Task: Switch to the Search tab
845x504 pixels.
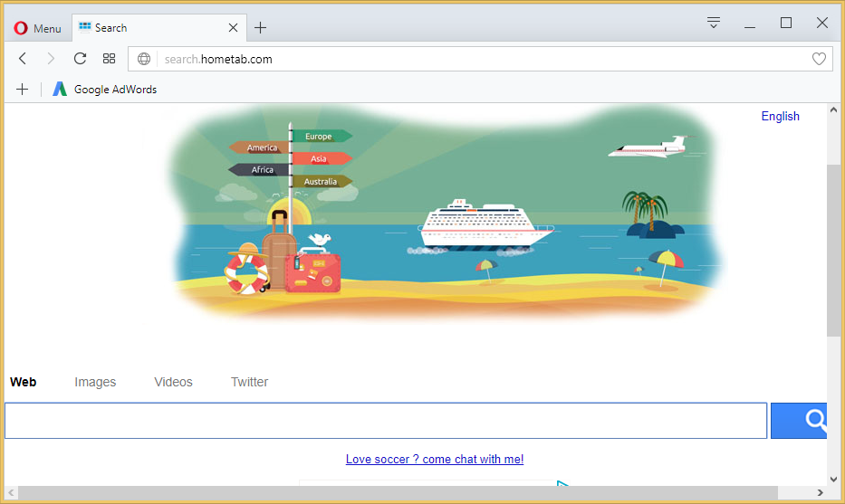Action: click(x=159, y=27)
